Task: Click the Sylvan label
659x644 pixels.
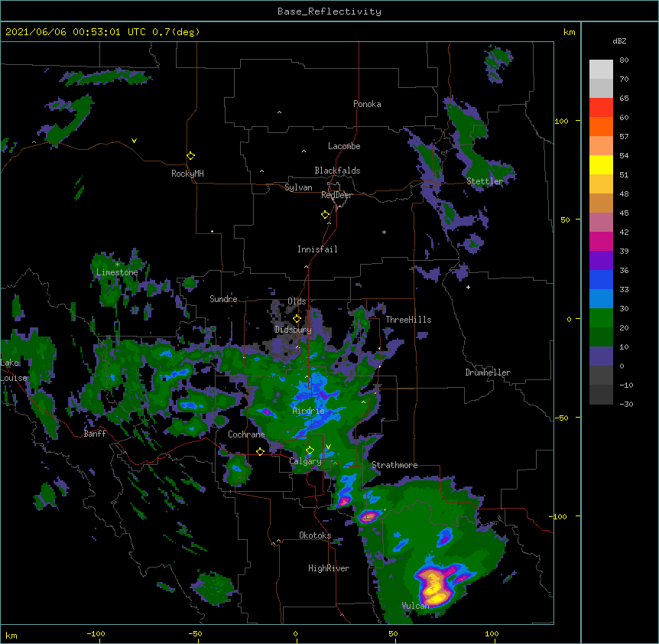Action: (298, 187)
